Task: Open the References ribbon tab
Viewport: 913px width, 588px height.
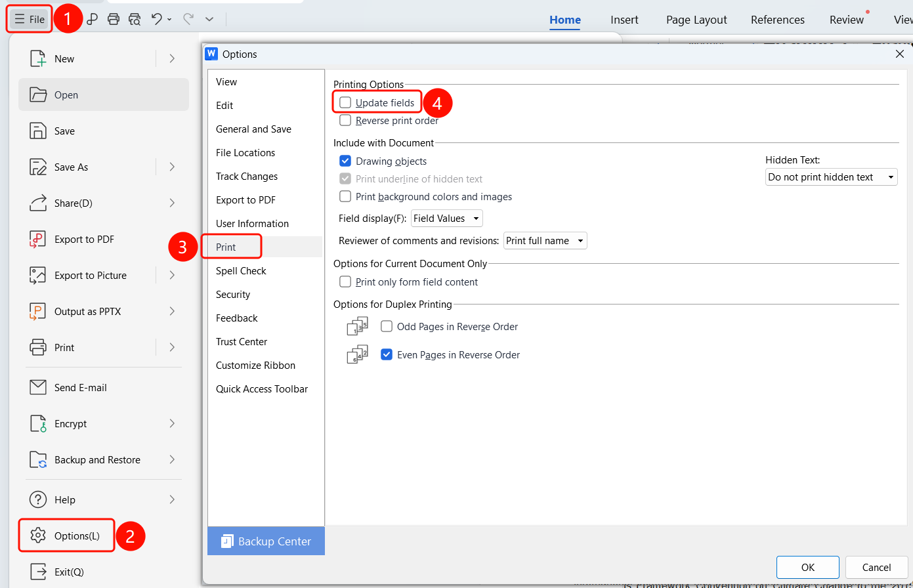Action: [778, 20]
